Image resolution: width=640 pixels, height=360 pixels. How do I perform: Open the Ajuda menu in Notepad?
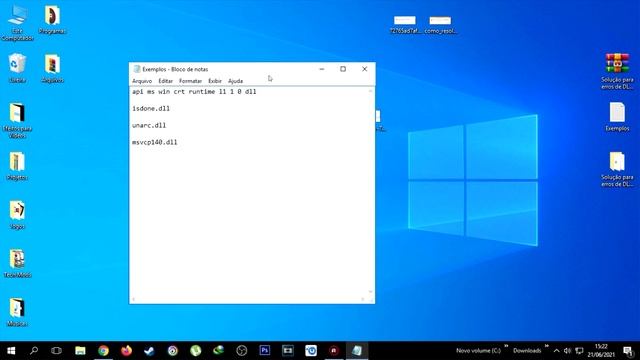tap(235, 81)
